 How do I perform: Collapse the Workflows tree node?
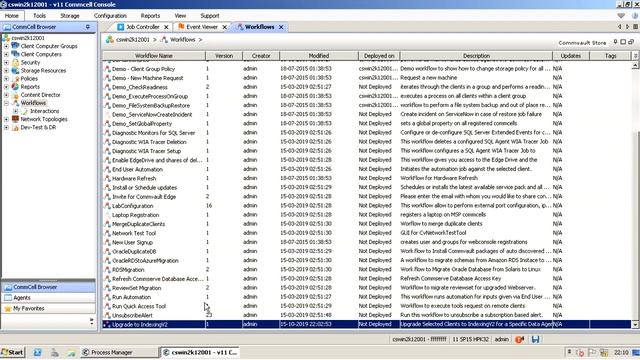[x=6, y=103]
